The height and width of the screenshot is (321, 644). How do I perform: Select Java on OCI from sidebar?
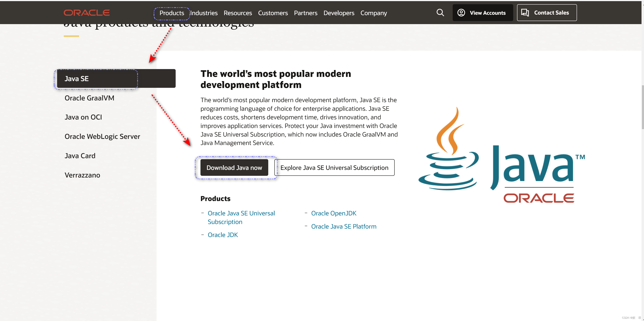(x=84, y=117)
